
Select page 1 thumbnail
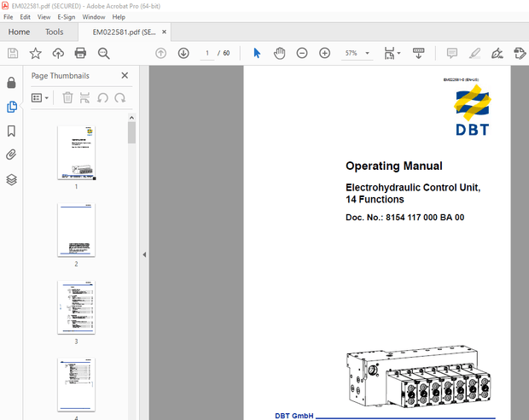[x=76, y=153]
